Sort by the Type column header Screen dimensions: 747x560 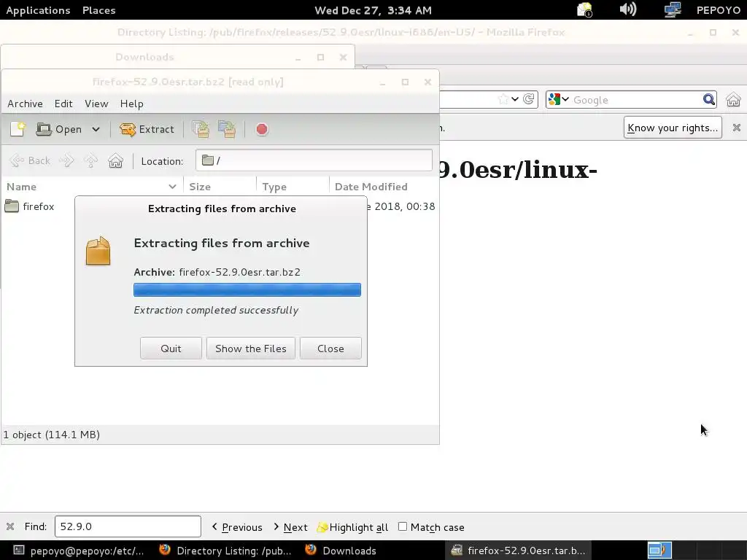pos(293,187)
